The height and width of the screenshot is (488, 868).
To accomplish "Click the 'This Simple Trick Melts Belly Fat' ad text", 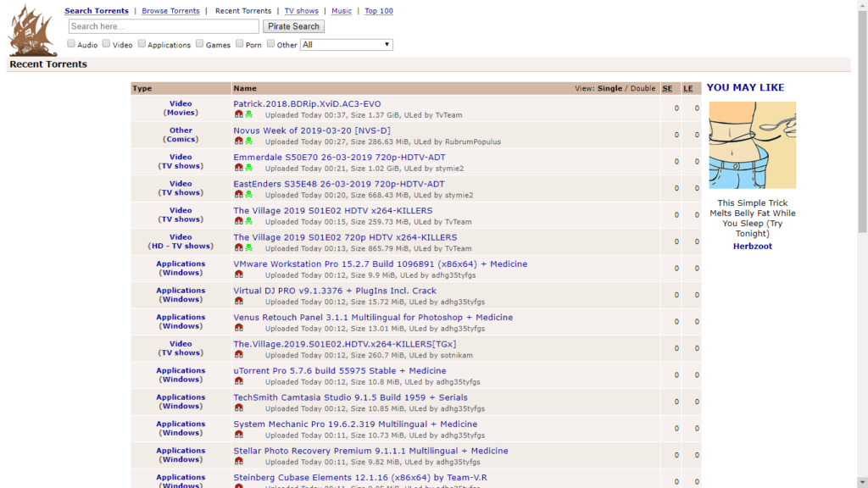I will click(x=753, y=218).
